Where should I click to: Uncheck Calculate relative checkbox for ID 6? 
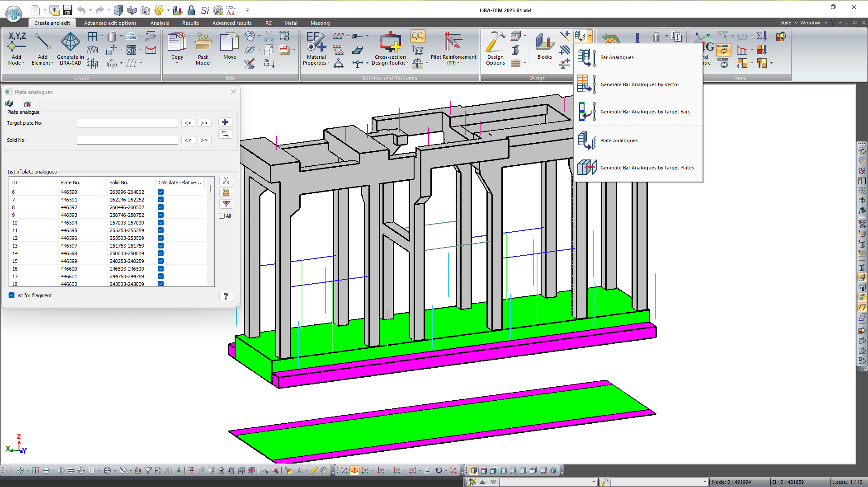[x=160, y=192]
